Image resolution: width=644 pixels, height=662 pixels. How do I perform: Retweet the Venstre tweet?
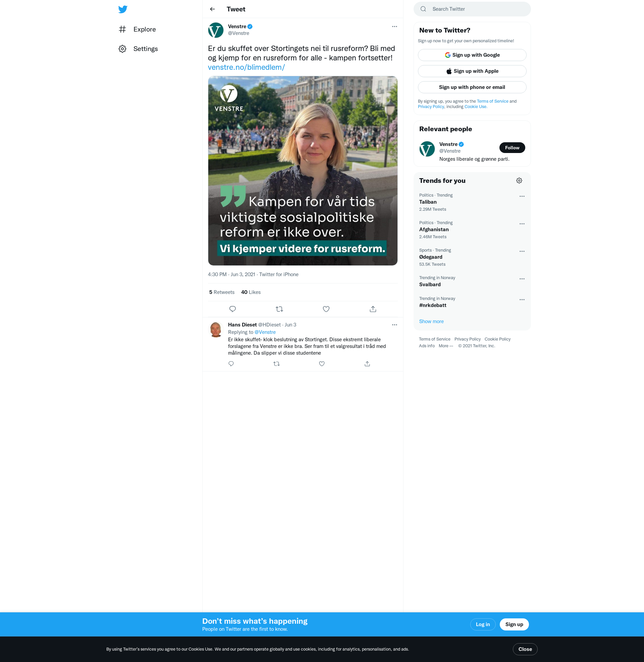(x=279, y=309)
